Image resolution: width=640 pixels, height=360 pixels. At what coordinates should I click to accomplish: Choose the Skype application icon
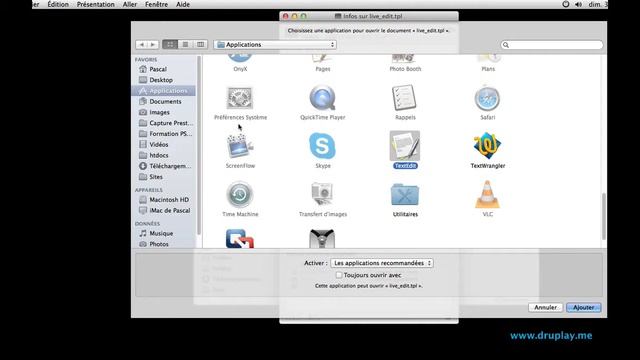[x=322, y=146]
